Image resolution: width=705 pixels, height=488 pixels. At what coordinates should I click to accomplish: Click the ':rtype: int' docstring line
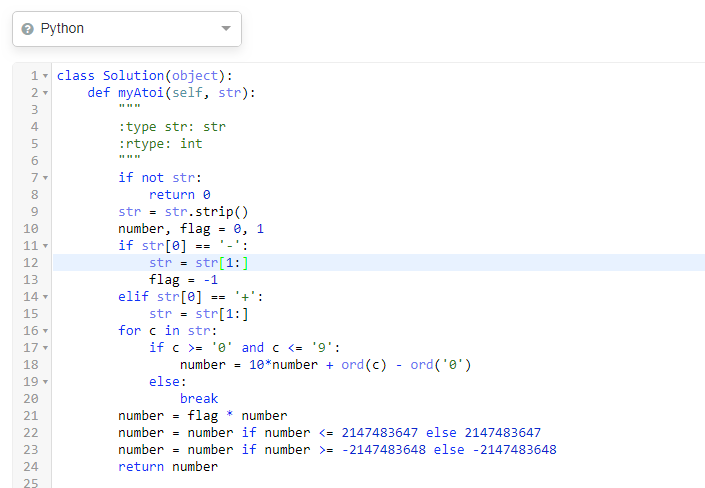[x=160, y=143]
